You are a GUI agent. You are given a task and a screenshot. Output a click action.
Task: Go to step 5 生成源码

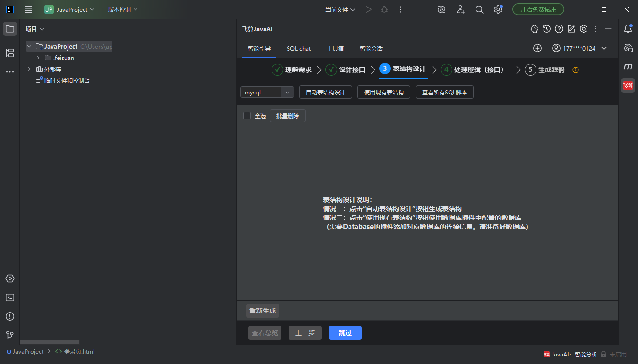click(x=544, y=69)
